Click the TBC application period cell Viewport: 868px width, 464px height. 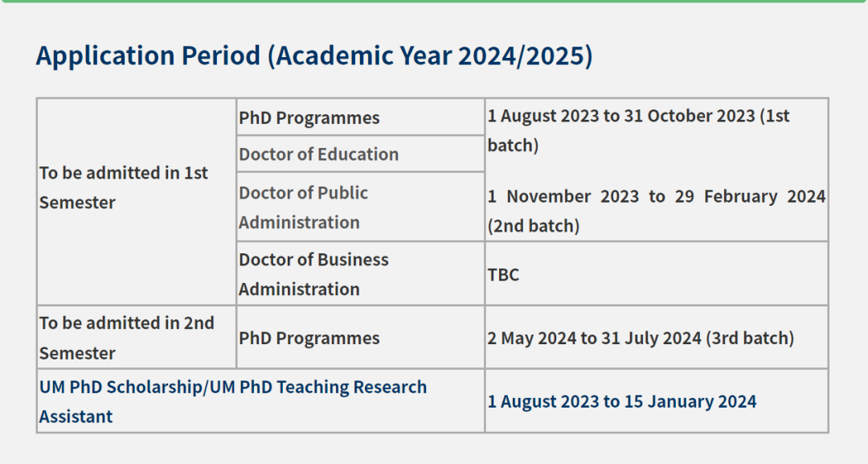click(503, 274)
